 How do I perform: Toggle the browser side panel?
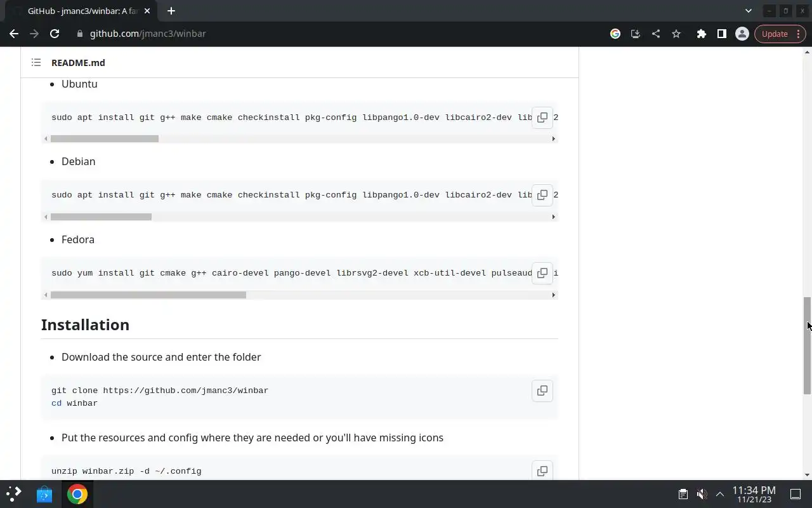click(722, 34)
